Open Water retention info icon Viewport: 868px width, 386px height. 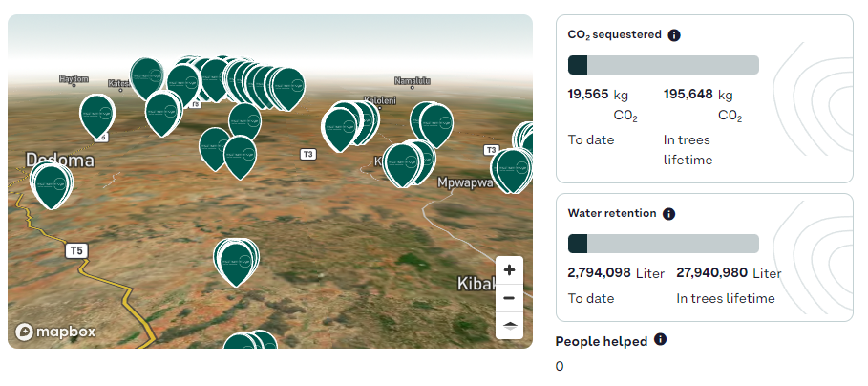click(x=668, y=214)
